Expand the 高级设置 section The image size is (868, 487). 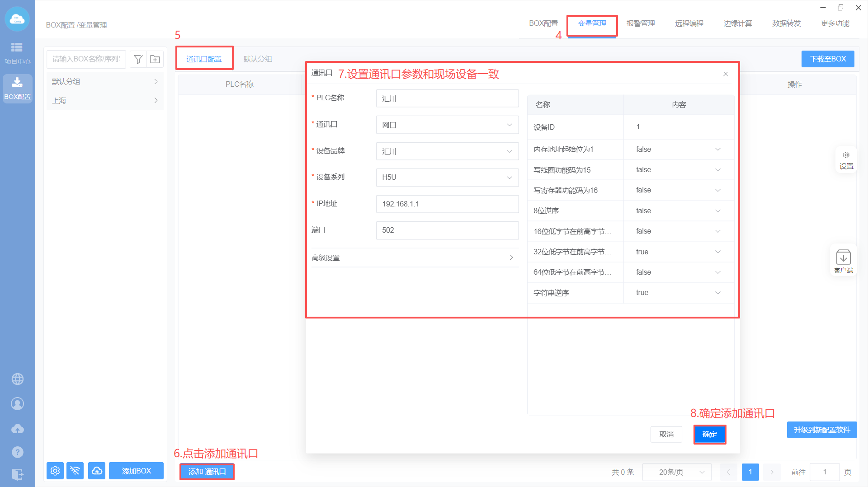coord(414,258)
